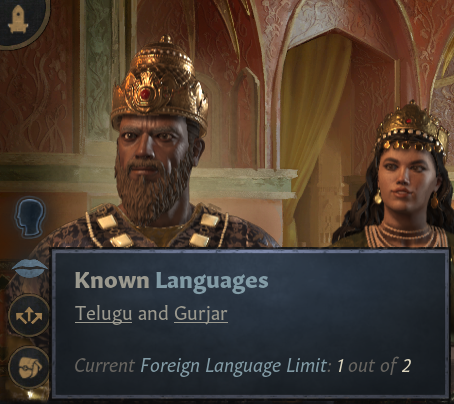
Task: Click the blue lips languages icon
Action: [29, 268]
